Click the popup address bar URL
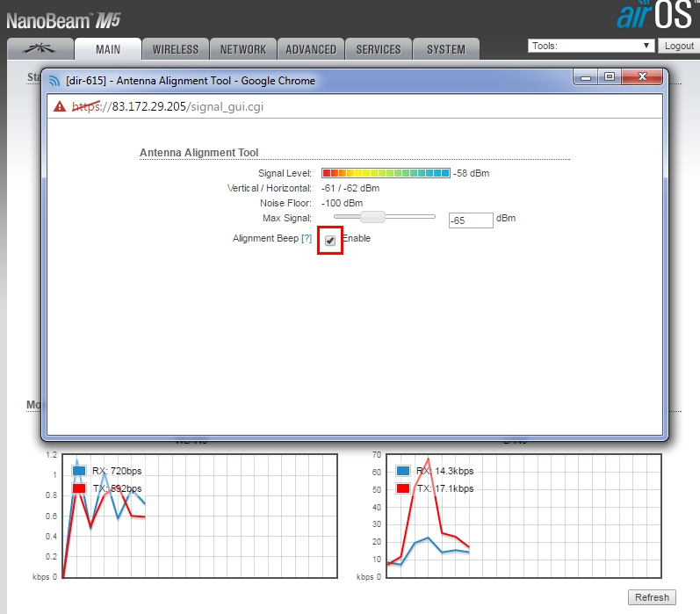This screenshot has height=614, width=700. pyautogui.click(x=168, y=106)
